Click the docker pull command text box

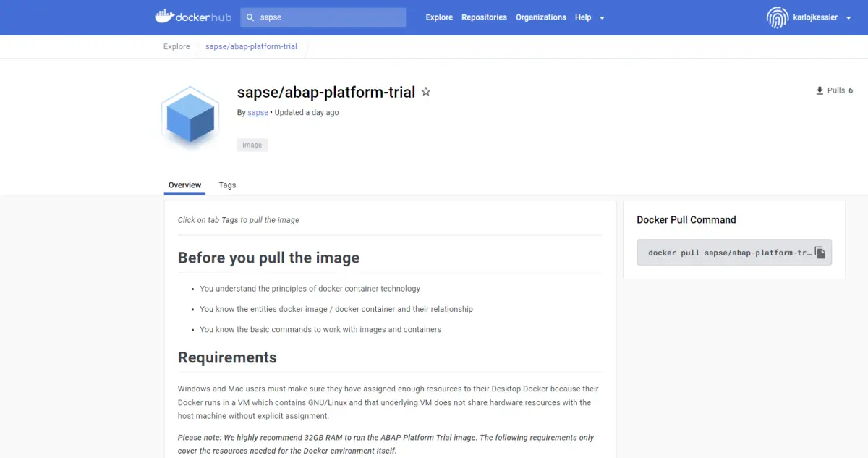734,253
